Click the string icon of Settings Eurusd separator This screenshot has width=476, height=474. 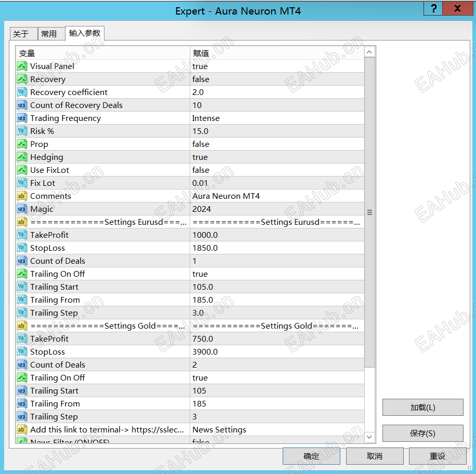[22, 222]
